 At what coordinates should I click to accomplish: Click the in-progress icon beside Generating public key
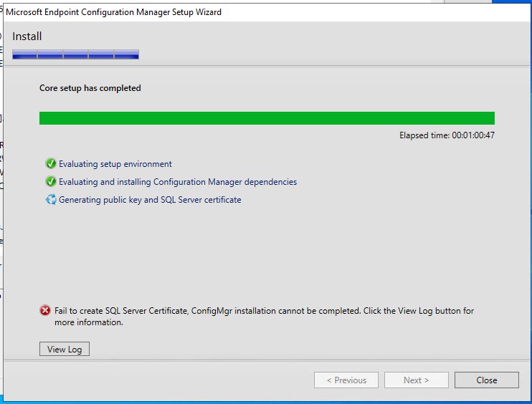51,199
